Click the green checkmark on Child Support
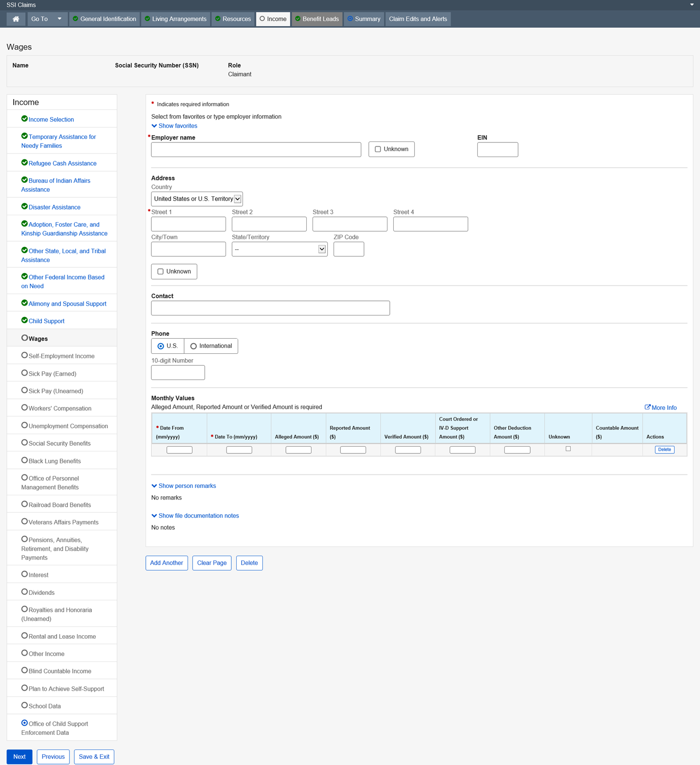700x765 pixels. (24, 320)
